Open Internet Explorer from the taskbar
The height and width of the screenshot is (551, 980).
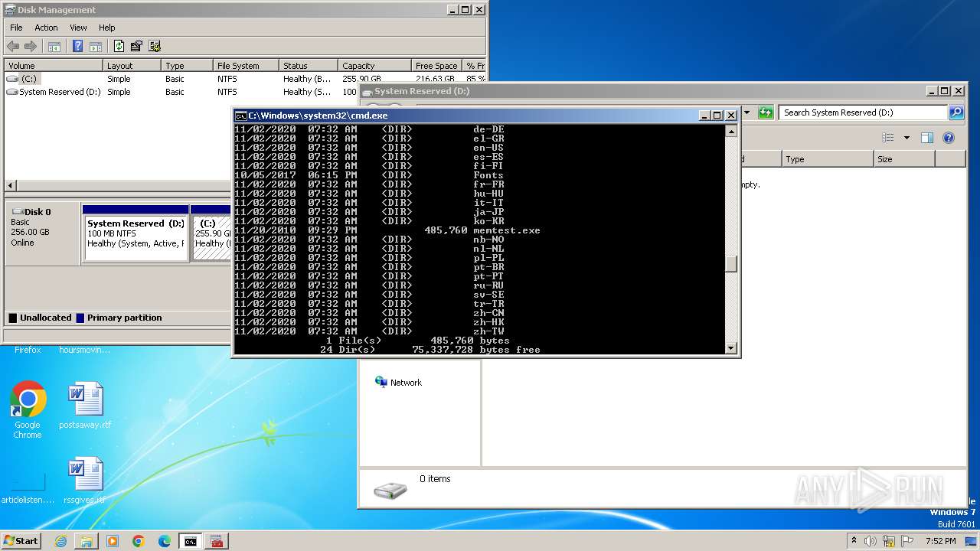pos(60,541)
